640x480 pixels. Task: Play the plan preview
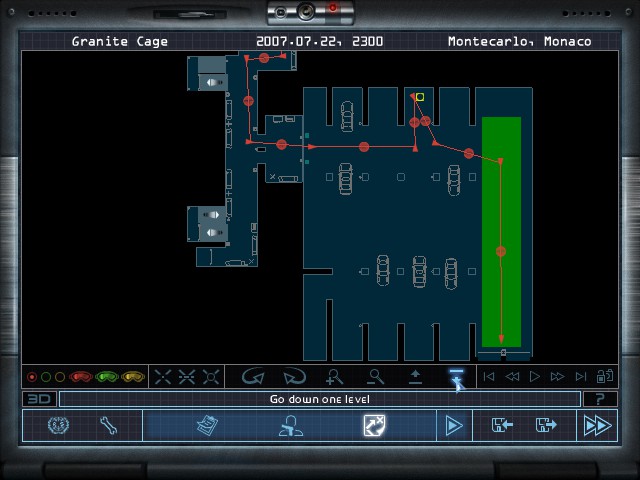(x=453, y=425)
